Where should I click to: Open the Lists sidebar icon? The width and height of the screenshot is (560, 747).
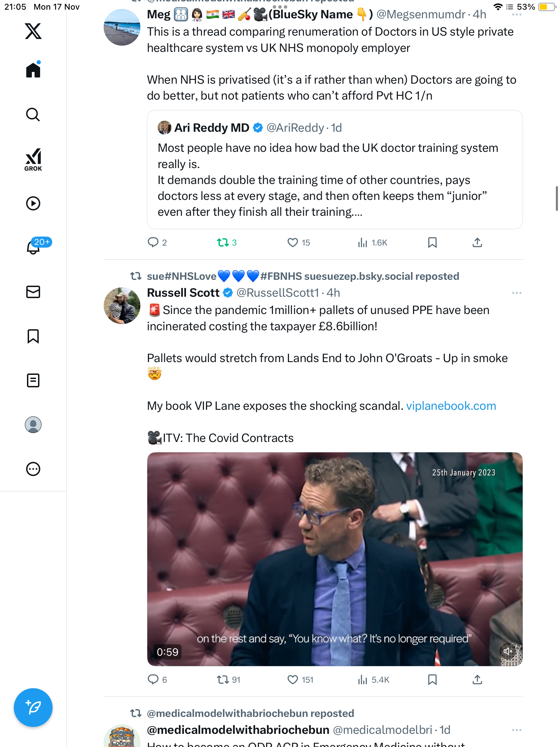coord(33,380)
